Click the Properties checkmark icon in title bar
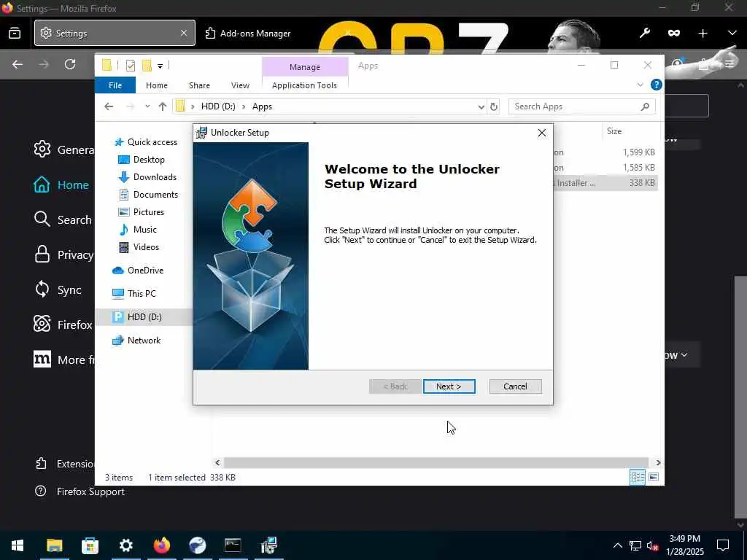The height and width of the screenshot is (560, 747). [x=130, y=66]
